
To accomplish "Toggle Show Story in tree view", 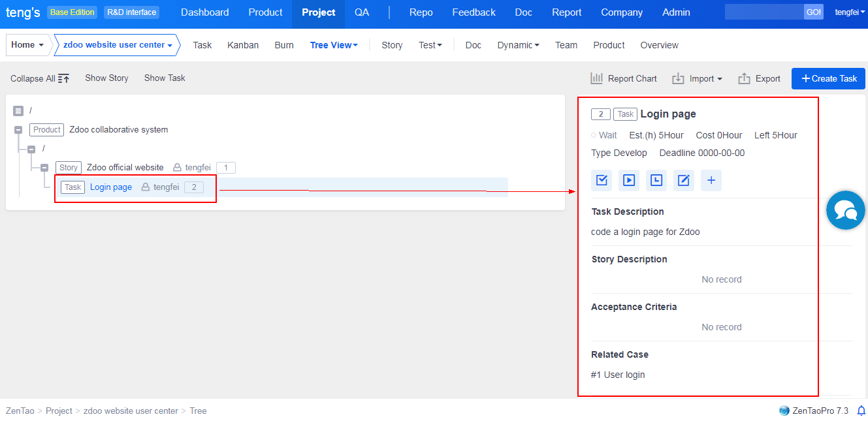I will click(106, 78).
